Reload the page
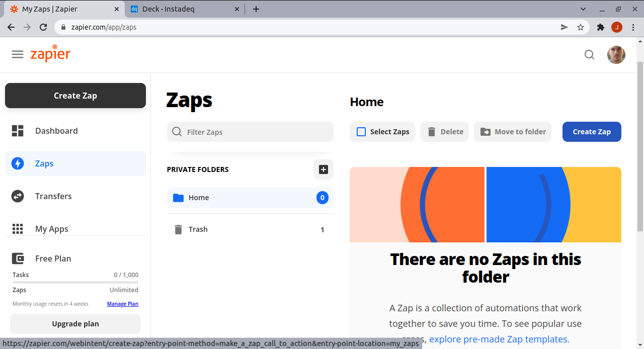 click(43, 27)
